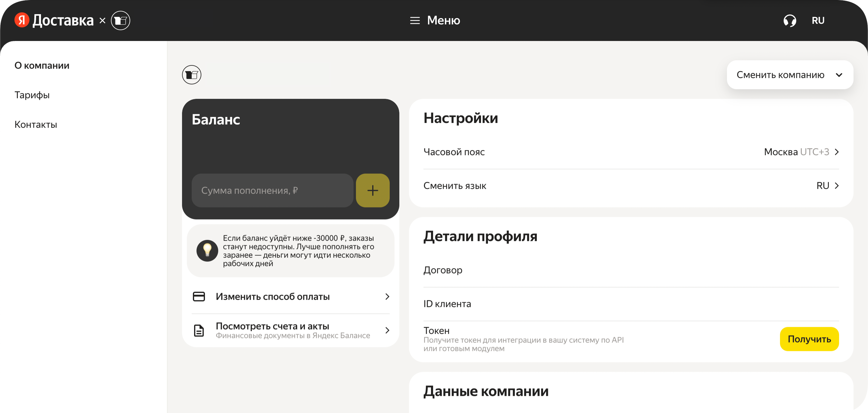
Task: Click the Договор row
Action: tap(631, 270)
